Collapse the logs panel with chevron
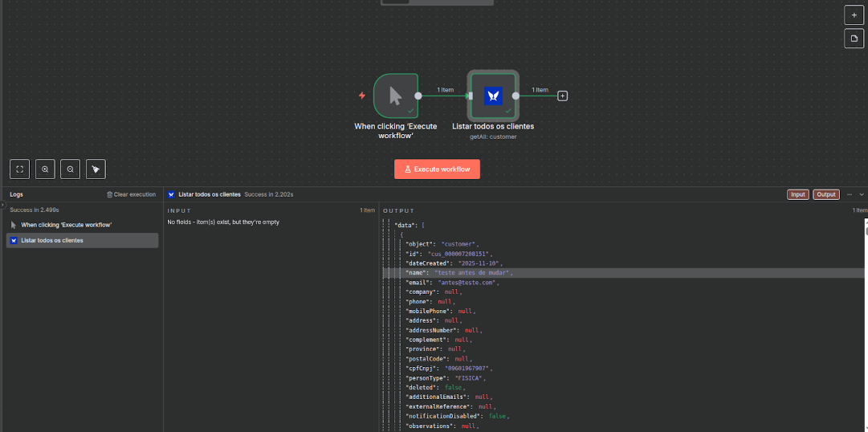Screen dimensions: 868x432 pos(862,194)
